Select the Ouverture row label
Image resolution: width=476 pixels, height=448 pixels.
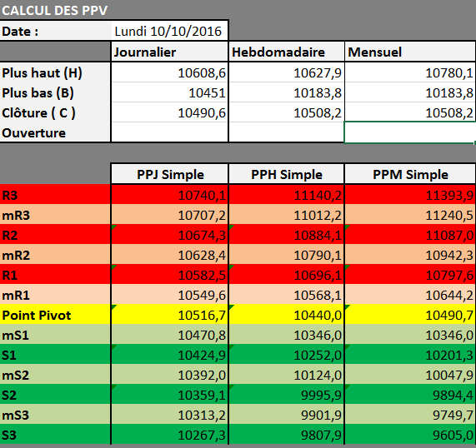[55, 132]
